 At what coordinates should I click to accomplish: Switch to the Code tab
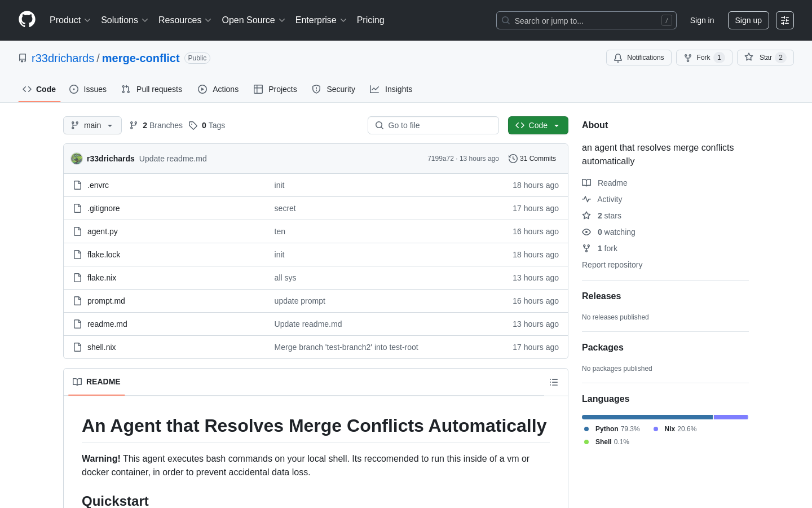coord(39,89)
